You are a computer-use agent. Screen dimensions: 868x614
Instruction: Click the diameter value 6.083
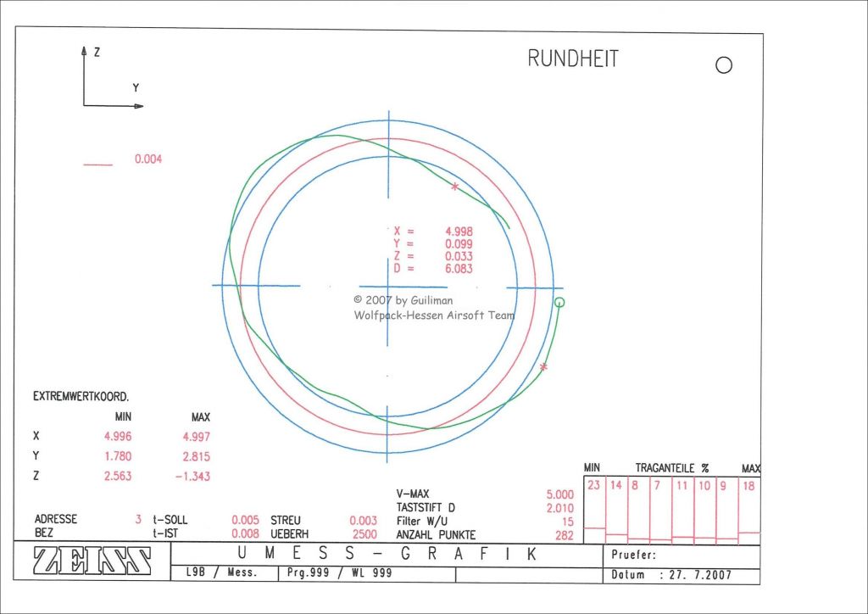[459, 269]
